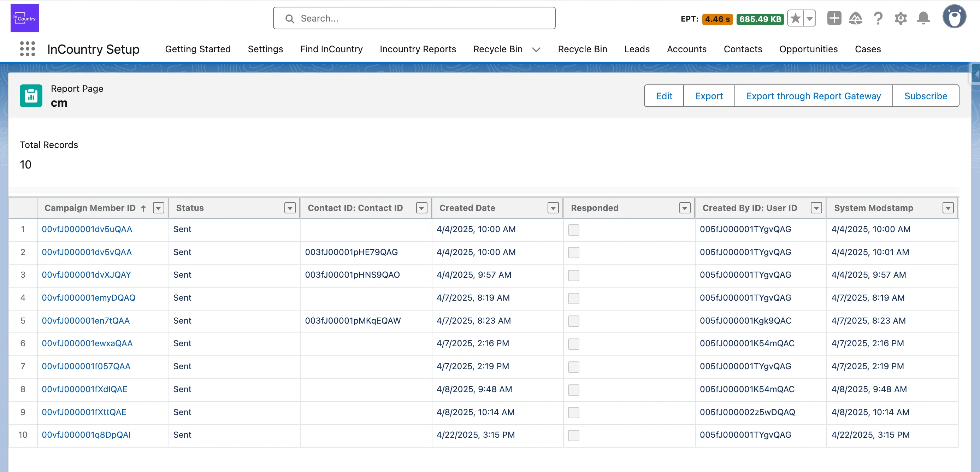Open the Trailhead guidance icon
Viewport: 980px width, 472px height.
pos(856,18)
